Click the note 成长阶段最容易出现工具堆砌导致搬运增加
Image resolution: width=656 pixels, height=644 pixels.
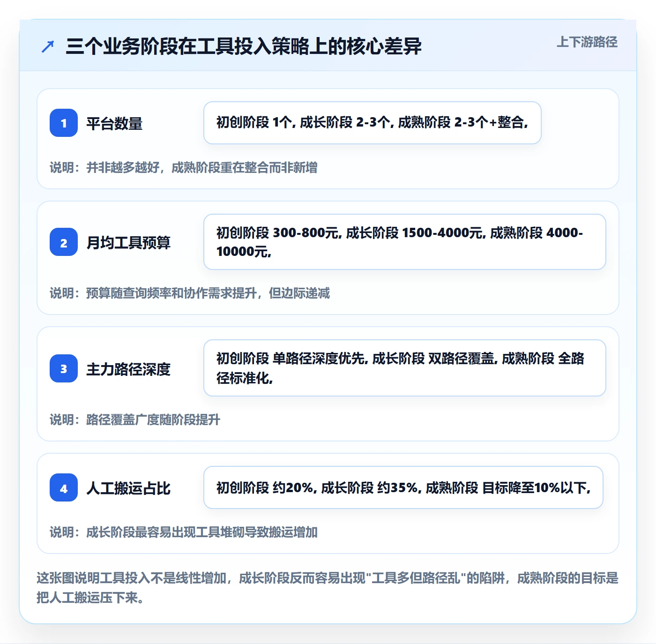(184, 532)
